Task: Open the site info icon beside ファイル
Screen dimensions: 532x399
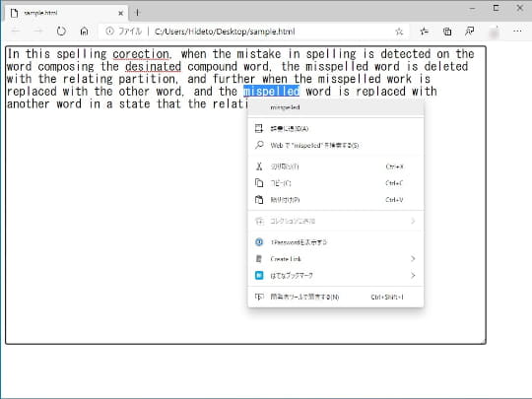Action: 109,32
